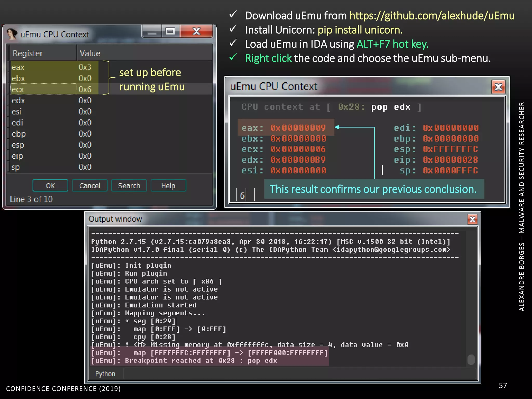Click the eip value 0x00000028 in context view
Screen dimensions: 532x399
[x=450, y=160]
